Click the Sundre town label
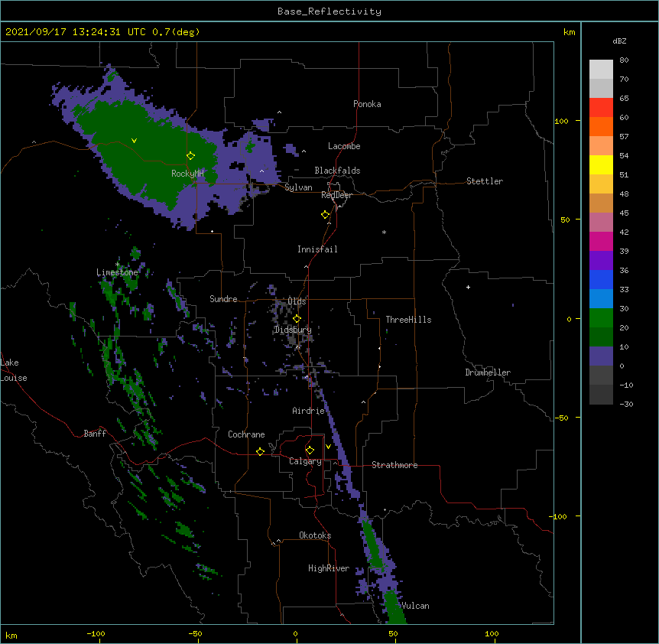 pos(223,299)
